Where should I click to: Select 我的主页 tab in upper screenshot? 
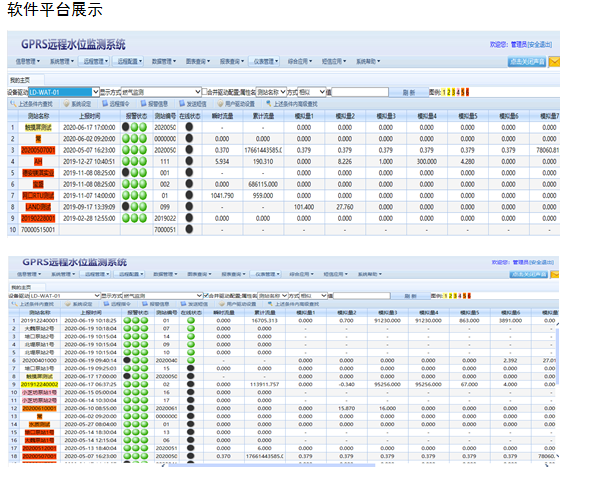click(26, 80)
